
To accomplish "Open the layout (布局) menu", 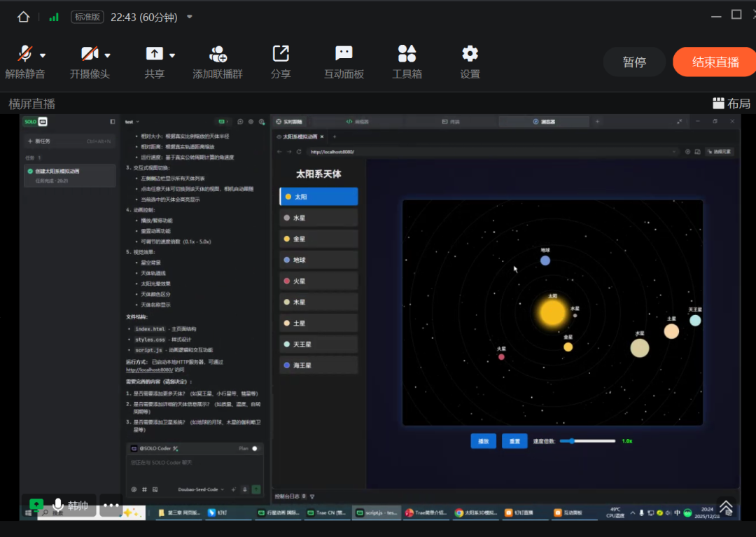I will click(x=731, y=104).
